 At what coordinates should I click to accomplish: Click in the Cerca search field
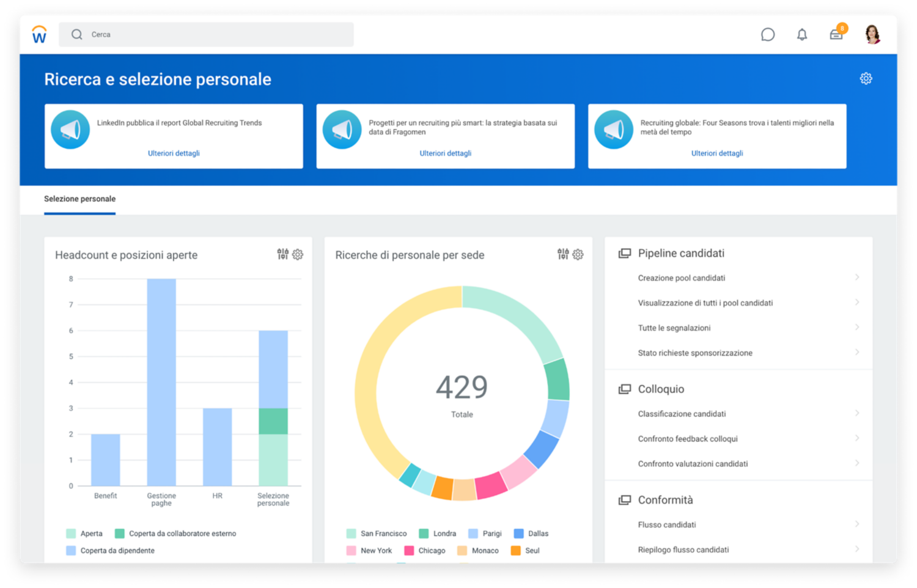206,34
